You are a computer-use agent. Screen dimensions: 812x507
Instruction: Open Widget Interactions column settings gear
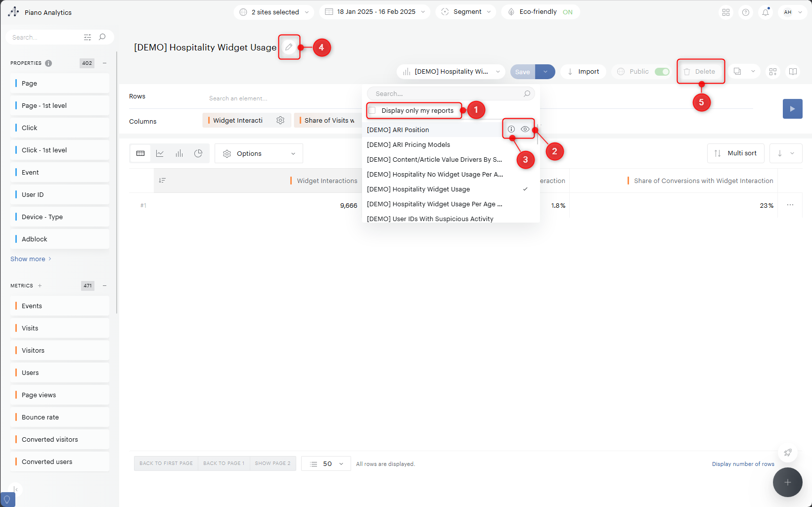pos(280,120)
